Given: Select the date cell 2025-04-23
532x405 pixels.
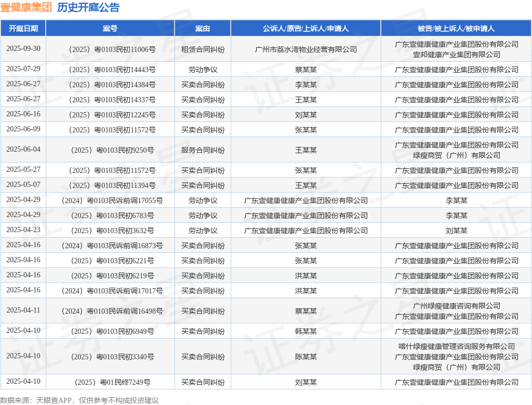Looking at the screenshot, I should 23,230.
